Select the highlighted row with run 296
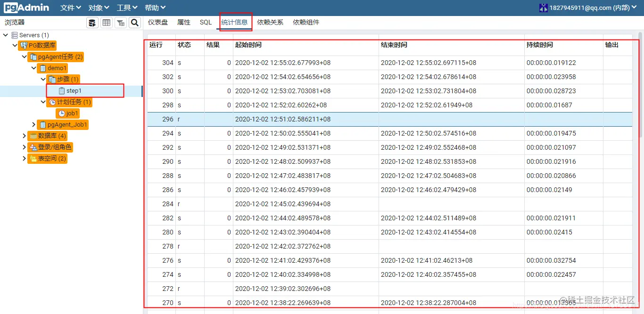Image resolution: width=644 pixels, height=314 pixels. click(390, 119)
